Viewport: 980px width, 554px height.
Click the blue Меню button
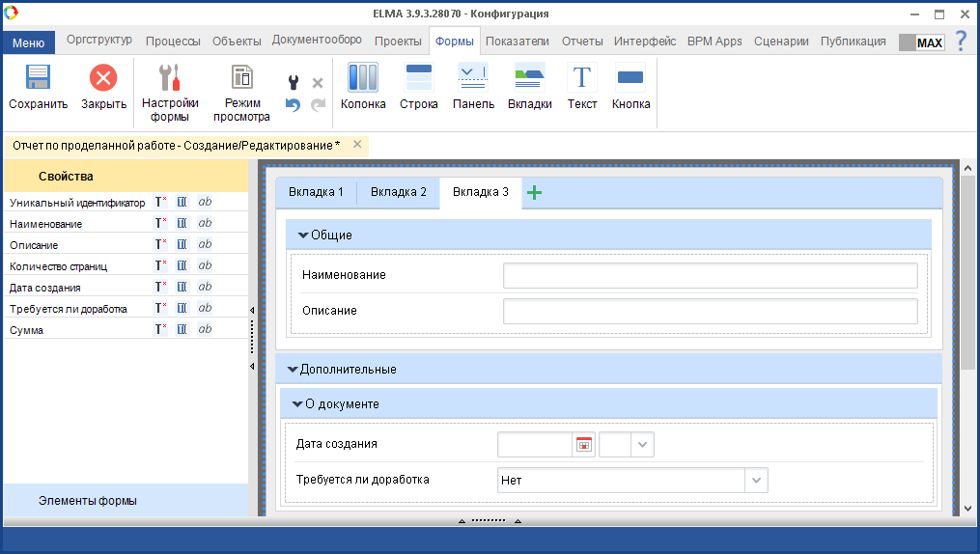pos(28,43)
